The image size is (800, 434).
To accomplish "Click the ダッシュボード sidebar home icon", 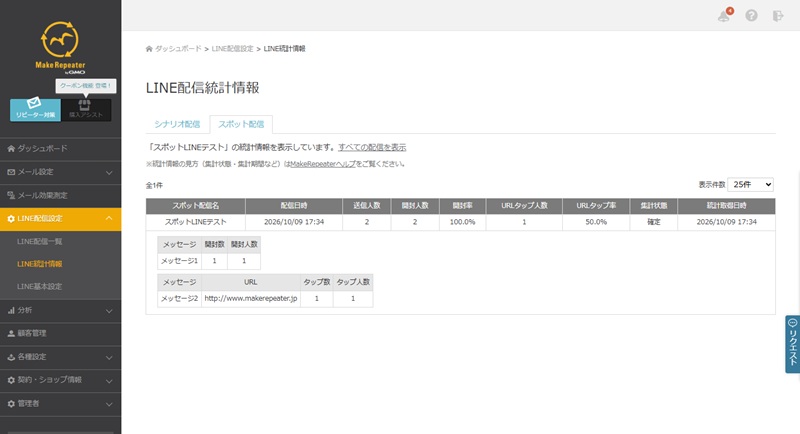I will (x=11, y=148).
